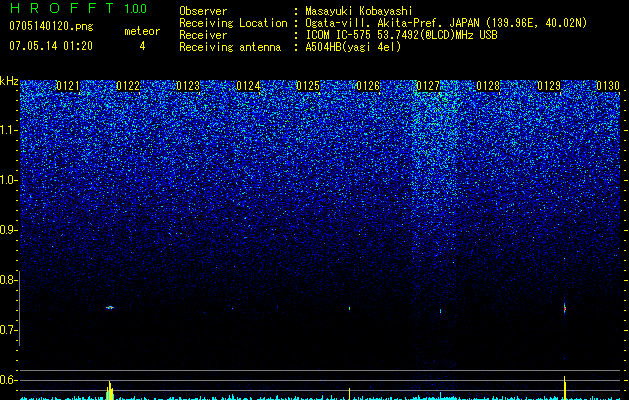This screenshot has height=400, width=629.
Task: Click the 1.0 kHz axis label
Action: [8, 180]
